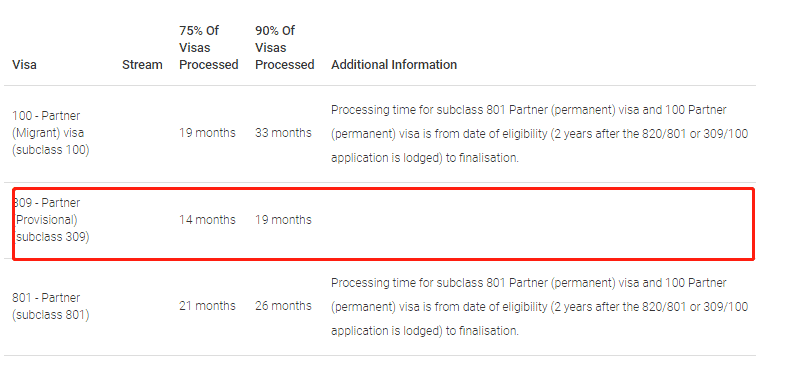Click the 33 months cell for subclass 100
This screenshot has width=789, height=366.
click(x=283, y=133)
